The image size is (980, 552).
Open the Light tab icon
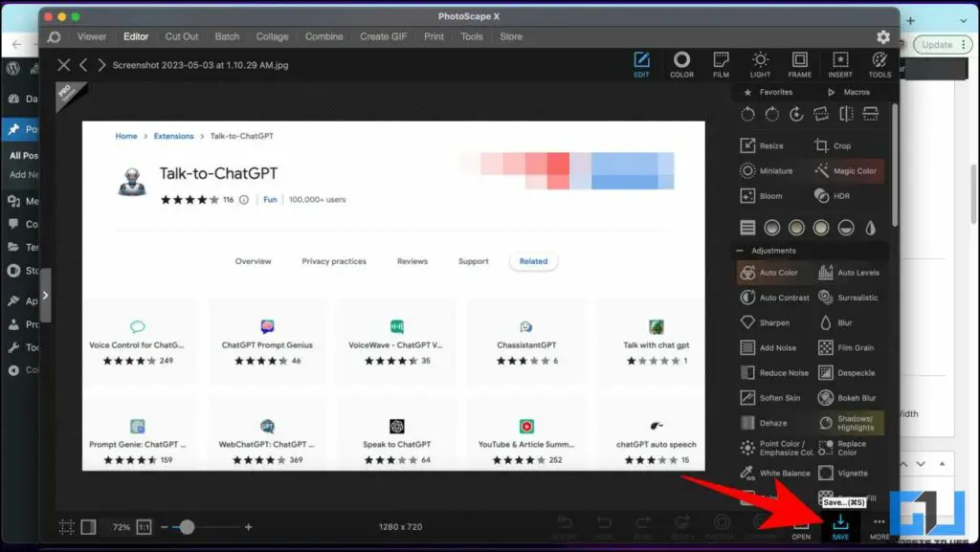click(x=760, y=65)
